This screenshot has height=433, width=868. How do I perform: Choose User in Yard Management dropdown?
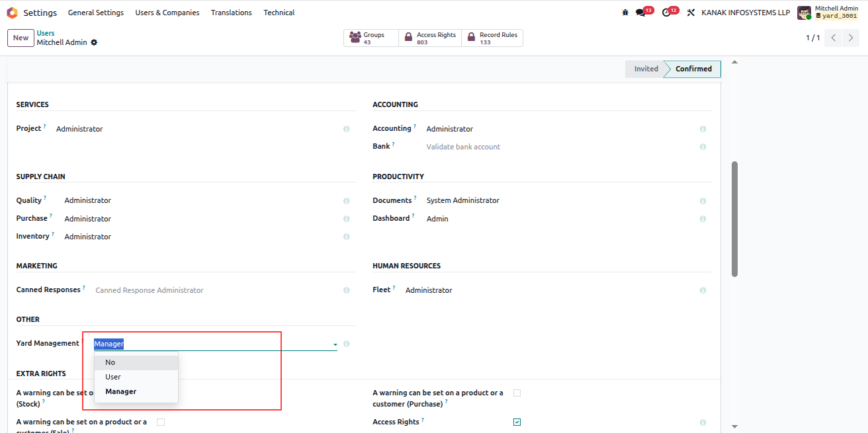(136, 377)
